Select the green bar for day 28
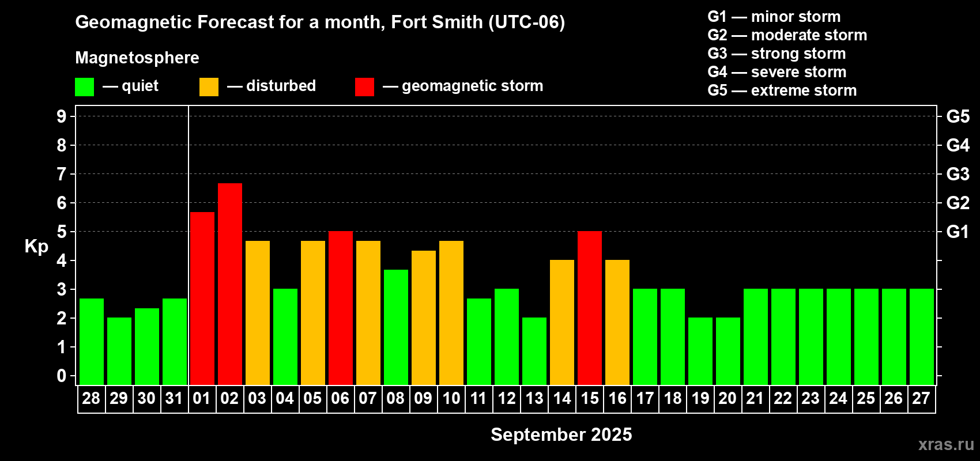The image size is (980, 461). point(92,342)
